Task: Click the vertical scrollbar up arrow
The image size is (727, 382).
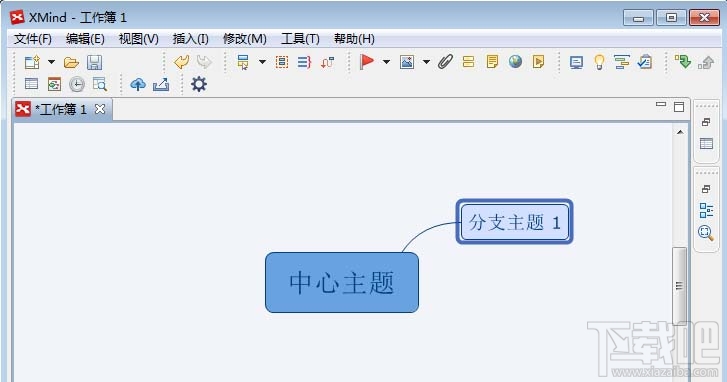Action: pyautogui.click(x=680, y=132)
